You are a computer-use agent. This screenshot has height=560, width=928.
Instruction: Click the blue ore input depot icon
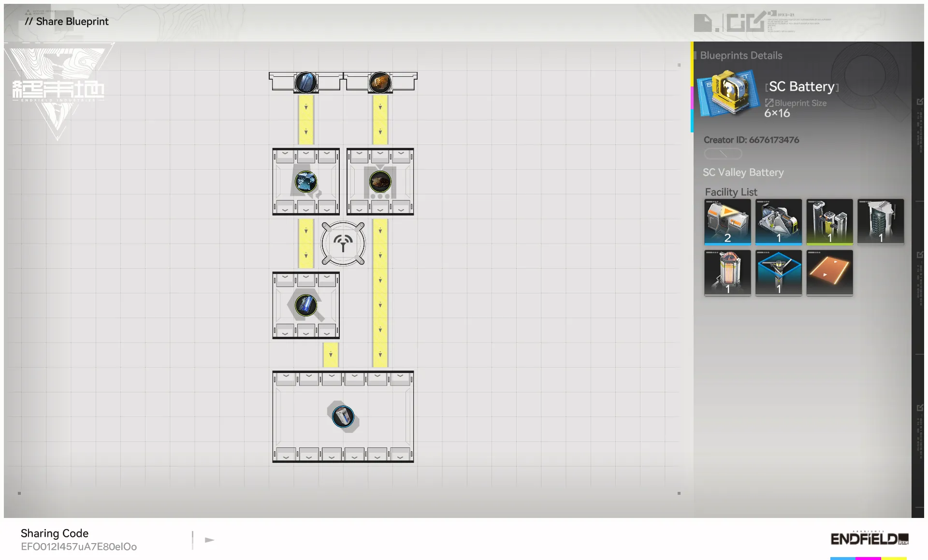click(305, 83)
